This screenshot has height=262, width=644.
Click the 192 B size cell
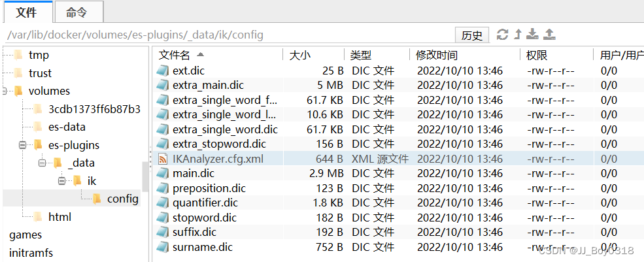pos(330,233)
